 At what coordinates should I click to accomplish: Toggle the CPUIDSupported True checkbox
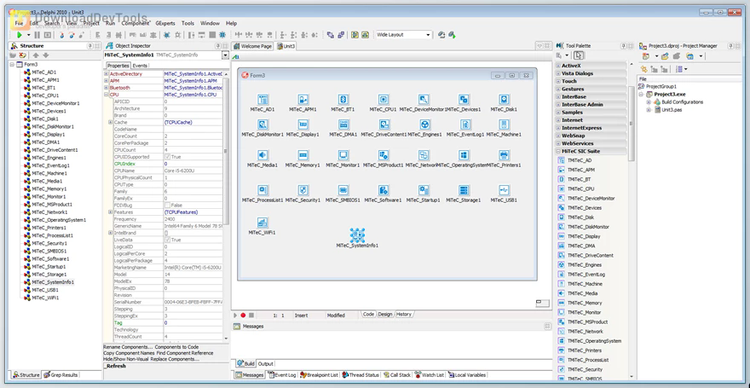167,157
